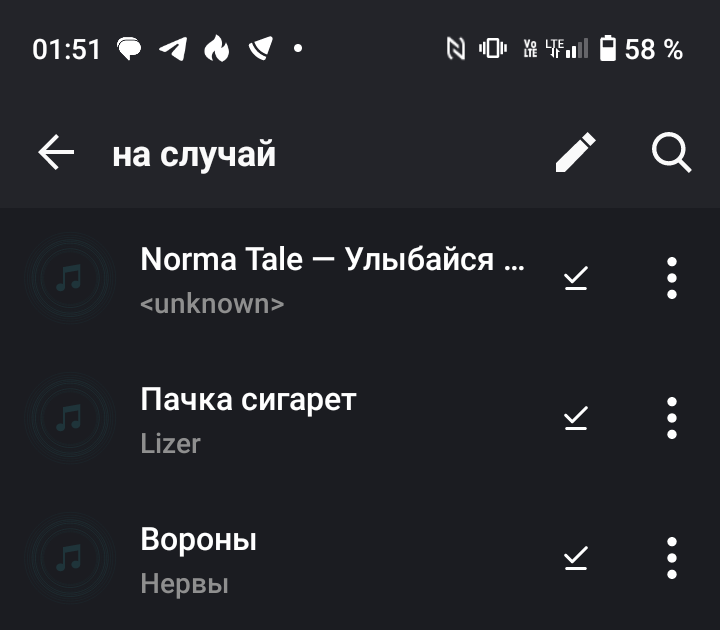The width and height of the screenshot is (720, 630).
Task: Open more options for Norma Tale track
Action: 672,278
